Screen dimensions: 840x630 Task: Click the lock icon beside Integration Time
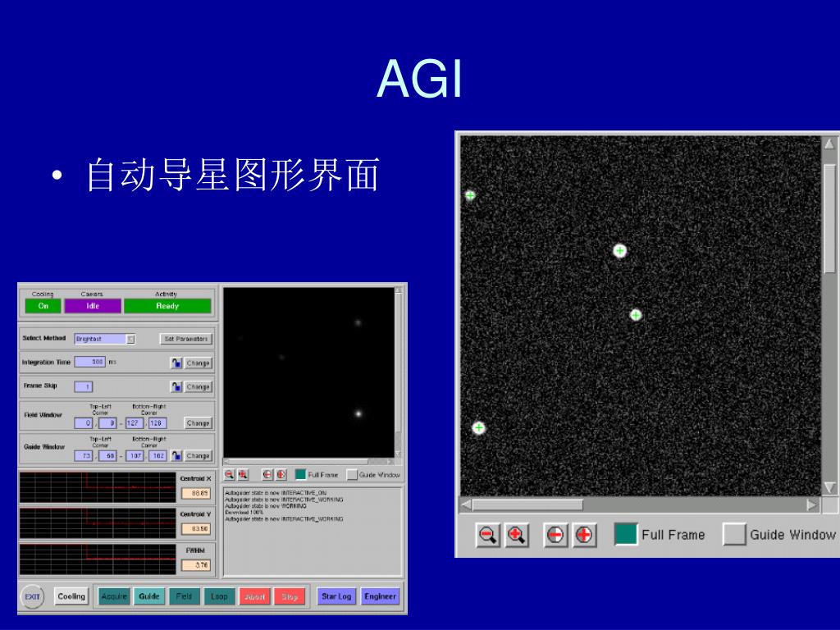176,363
